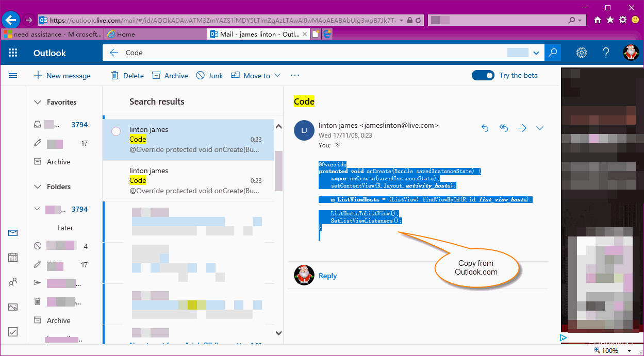Open Archive under Favorites
This screenshot has height=356, width=644.
pyautogui.click(x=58, y=162)
